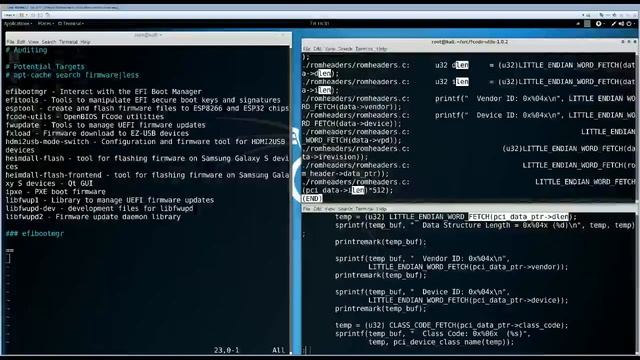640x360 pixels.
Task: Click the root@kali fcode-utils-1.0.2 window title
Action: point(469,42)
